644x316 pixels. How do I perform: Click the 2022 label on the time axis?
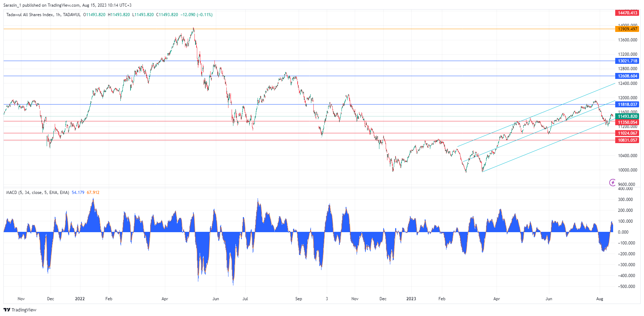click(x=80, y=299)
